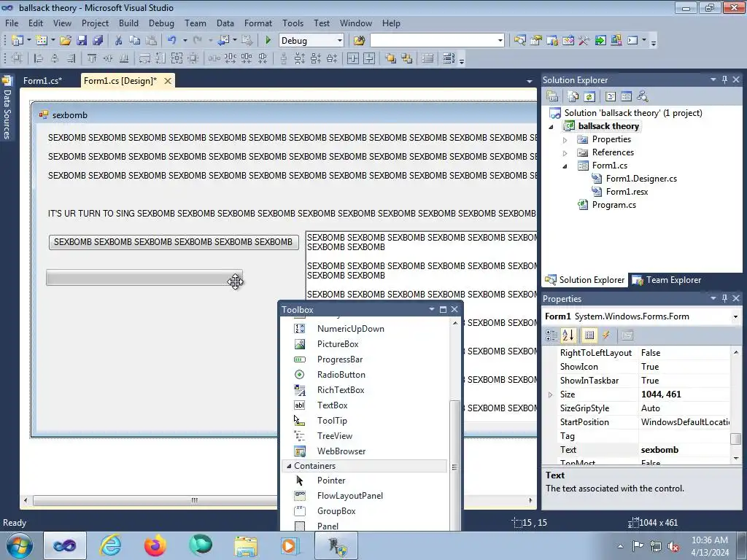Open the Debug configuration dropdown
Viewport: 747px width, 560px height.
tap(340, 41)
